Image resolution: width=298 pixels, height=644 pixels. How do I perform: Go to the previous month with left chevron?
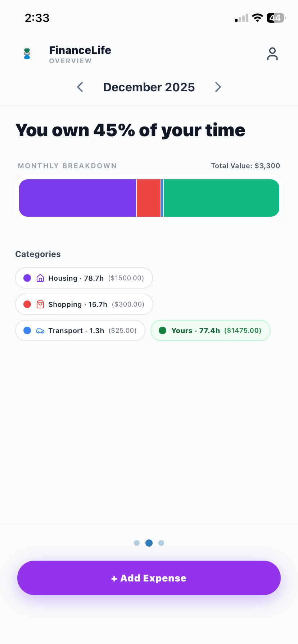point(80,87)
